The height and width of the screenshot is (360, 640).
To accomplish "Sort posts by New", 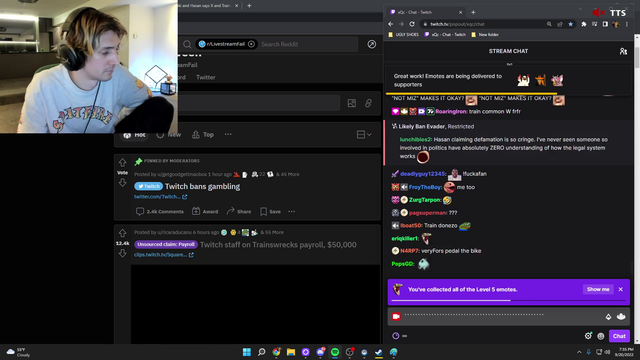I will pos(169,135).
